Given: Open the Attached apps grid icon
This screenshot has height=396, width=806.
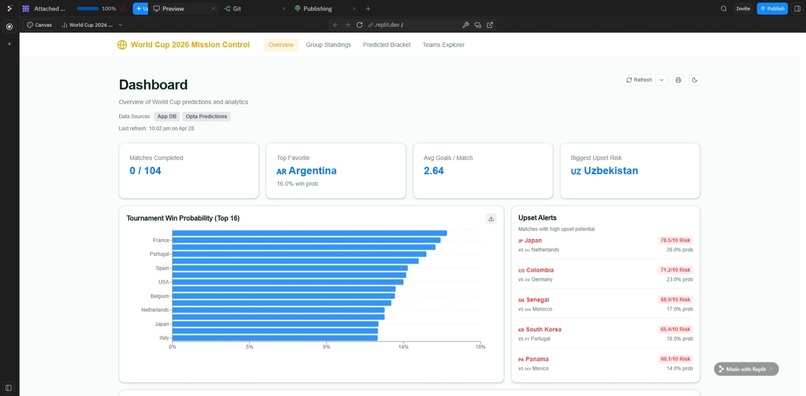Looking at the screenshot, I should [26, 9].
